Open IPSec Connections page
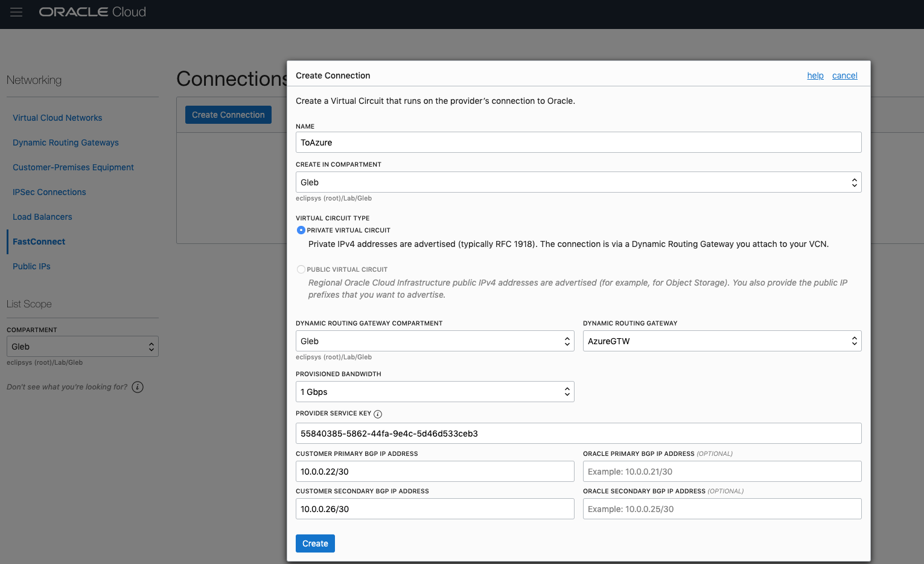Image resolution: width=924 pixels, height=564 pixels. click(49, 191)
